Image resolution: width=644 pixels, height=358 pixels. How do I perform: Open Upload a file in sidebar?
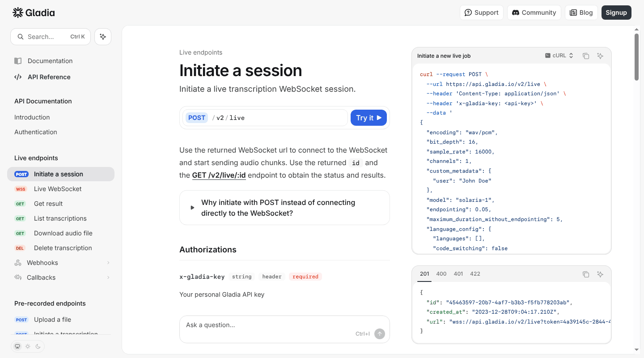61,320
